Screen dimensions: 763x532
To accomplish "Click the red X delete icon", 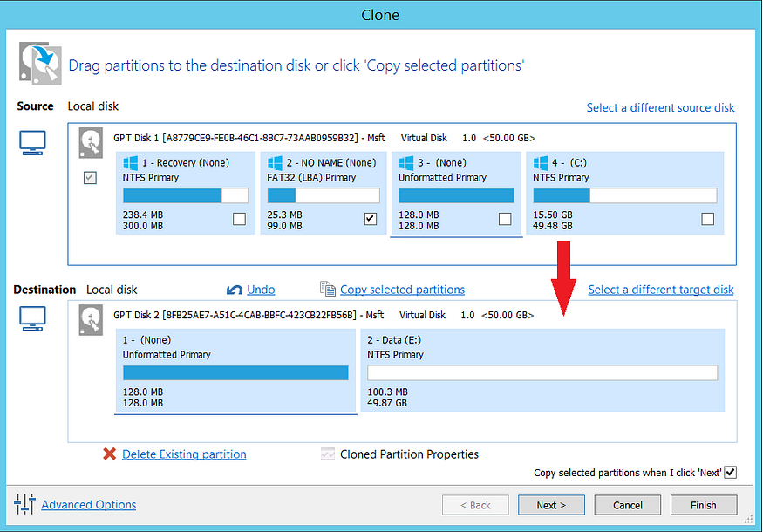I will point(110,454).
